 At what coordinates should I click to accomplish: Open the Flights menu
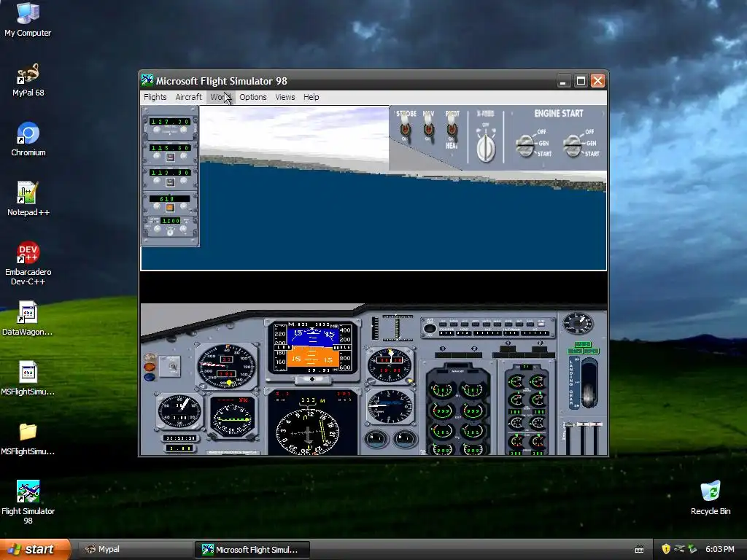pos(155,97)
